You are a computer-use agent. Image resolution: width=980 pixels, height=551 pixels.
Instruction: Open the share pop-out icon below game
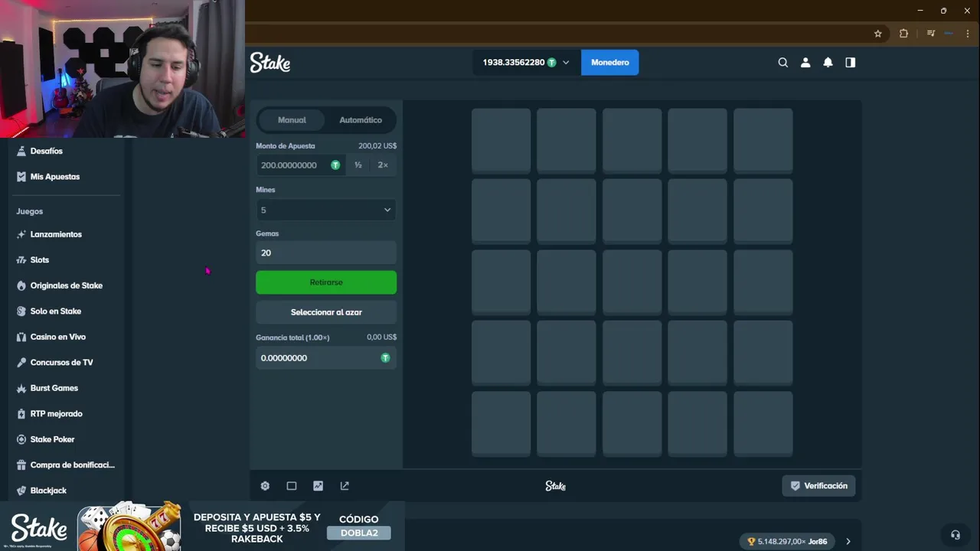click(x=345, y=486)
